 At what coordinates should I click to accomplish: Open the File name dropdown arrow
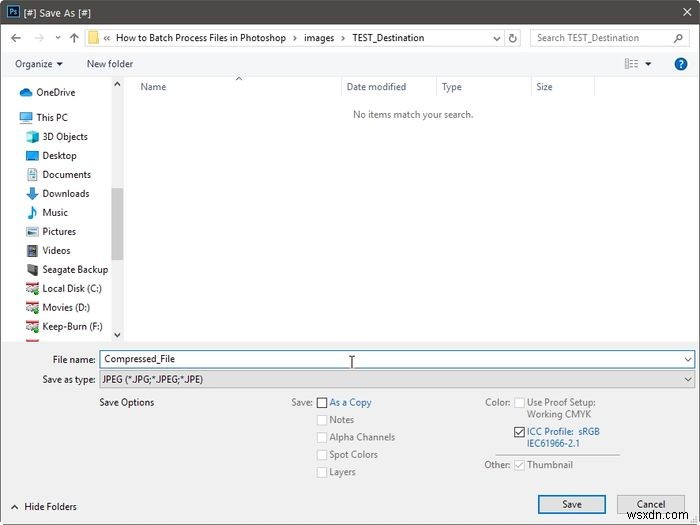688,359
